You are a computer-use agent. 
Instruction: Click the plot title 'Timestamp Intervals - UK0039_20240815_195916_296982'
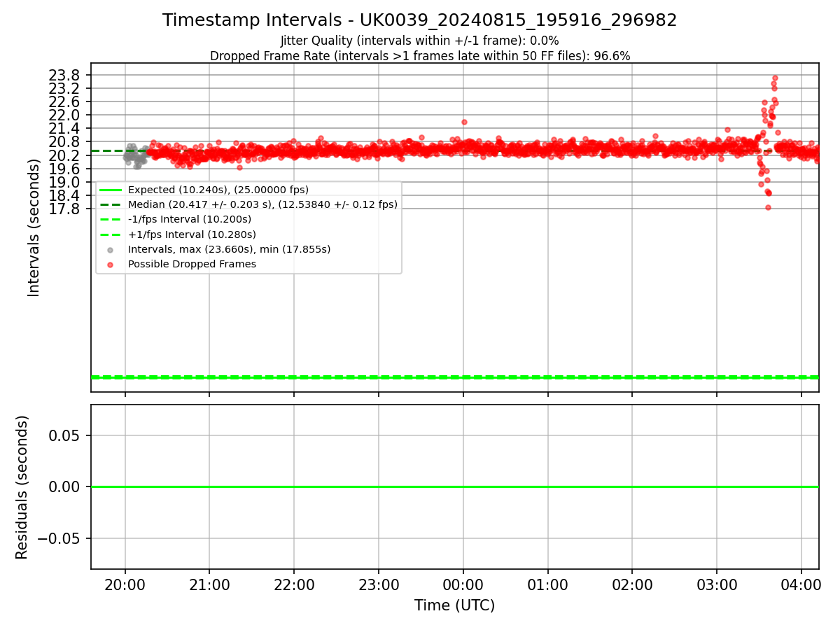click(x=420, y=20)
